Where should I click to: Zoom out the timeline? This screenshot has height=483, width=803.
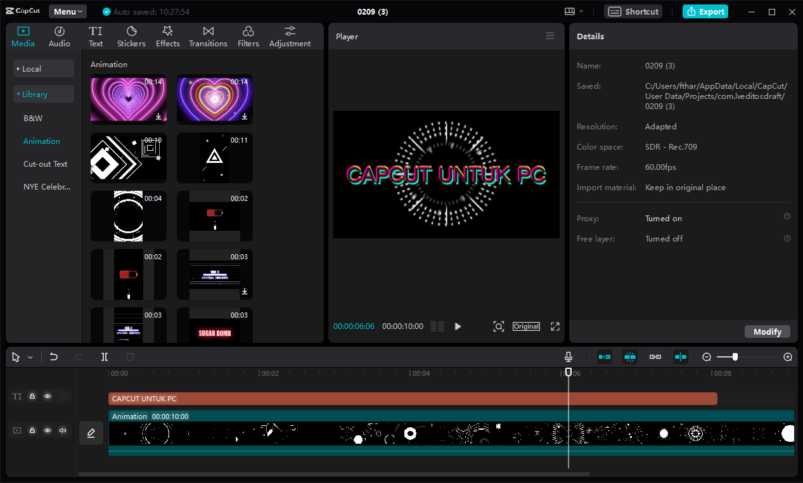point(707,357)
